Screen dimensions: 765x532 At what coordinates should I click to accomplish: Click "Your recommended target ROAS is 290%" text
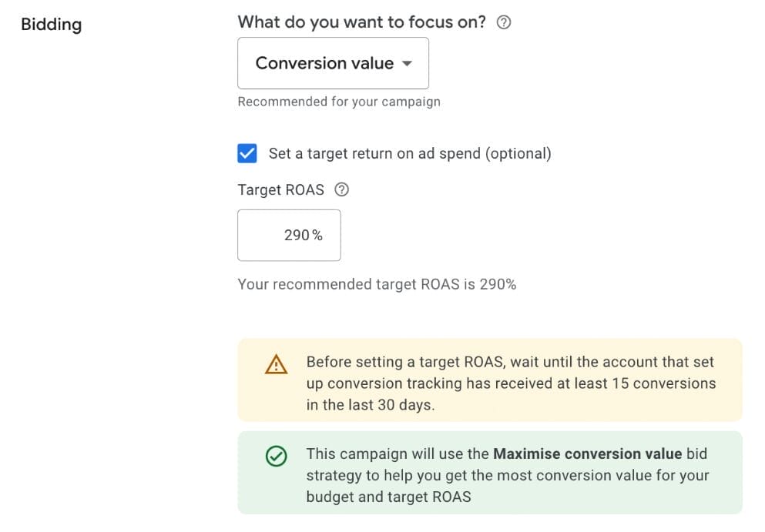point(377,284)
